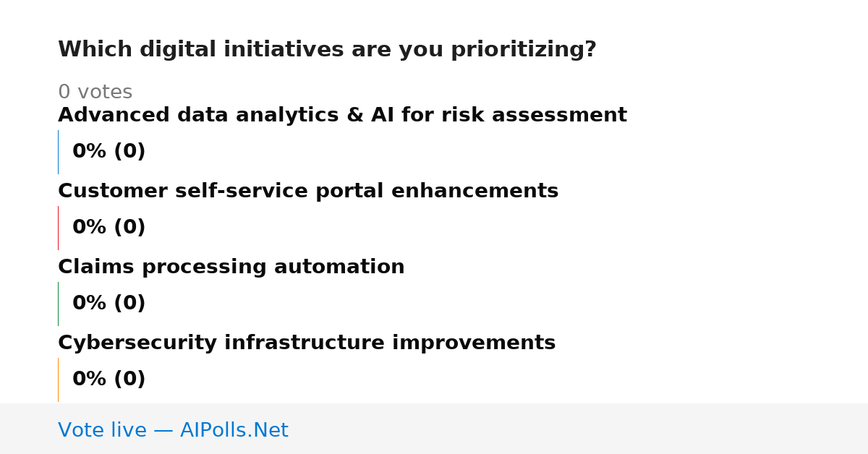868x454 pixels.
Task: Click the 0% (0) result under self-service portal
Action: coord(109,228)
